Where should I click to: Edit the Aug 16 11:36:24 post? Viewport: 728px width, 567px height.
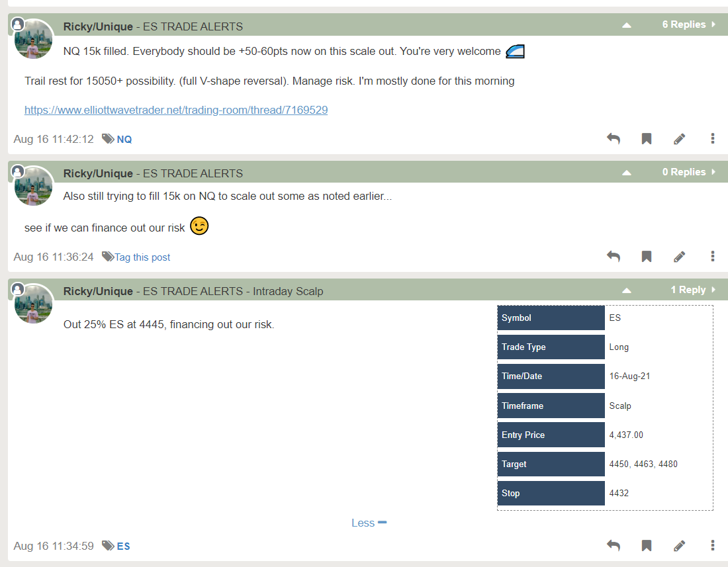(679, 257)
